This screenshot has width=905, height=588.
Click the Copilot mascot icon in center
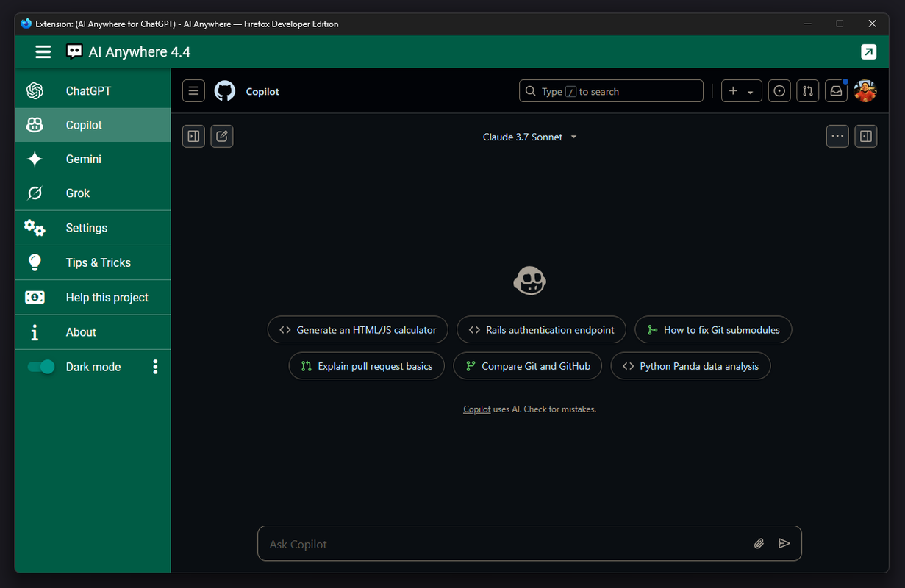click(529, 280)
